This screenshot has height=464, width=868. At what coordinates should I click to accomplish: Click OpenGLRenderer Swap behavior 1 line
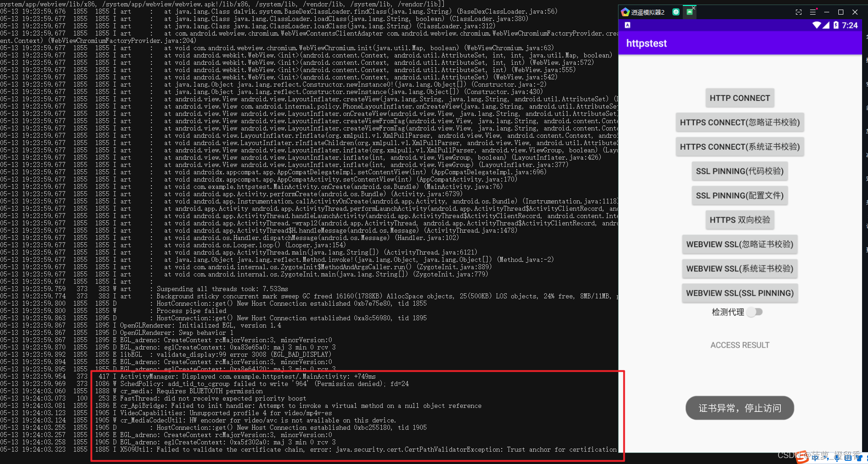tap(117, 333)
